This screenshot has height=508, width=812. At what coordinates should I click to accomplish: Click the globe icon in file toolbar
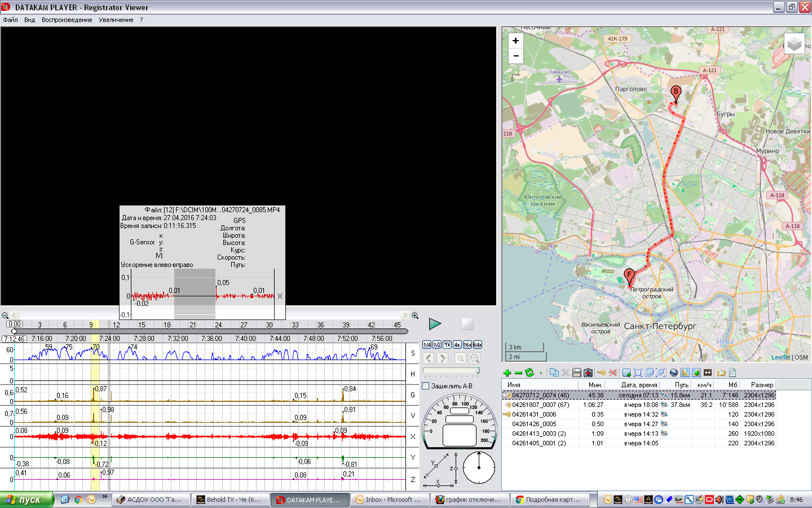point(673,373)
